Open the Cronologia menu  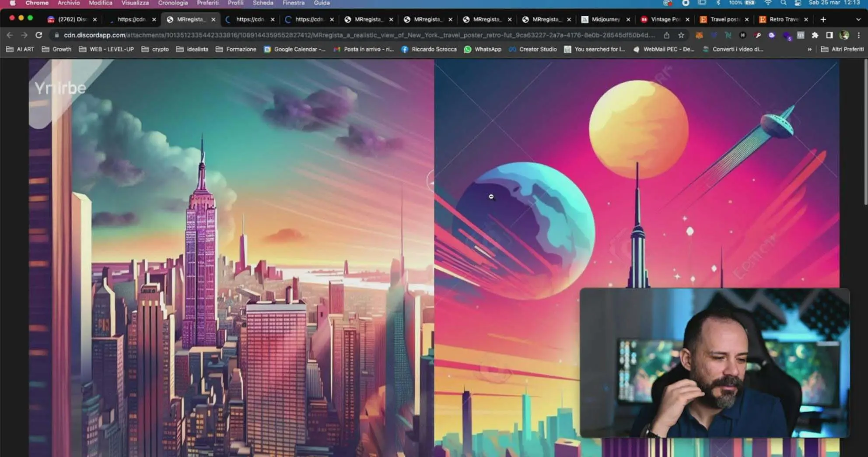(172, 3)
